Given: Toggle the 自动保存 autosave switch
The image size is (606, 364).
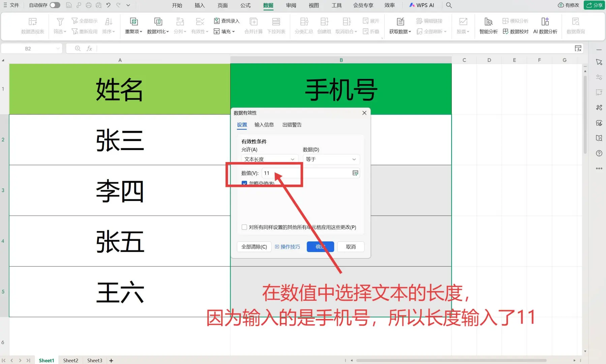Looking at the screenshot, I should point(55,5).
